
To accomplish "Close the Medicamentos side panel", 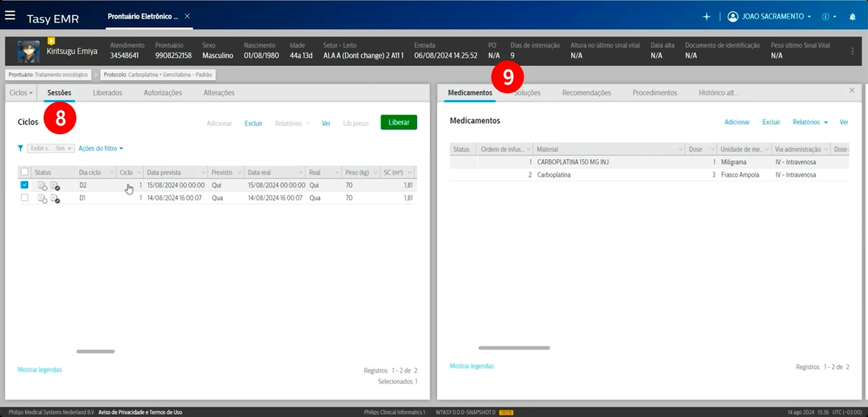I will 852,91.
